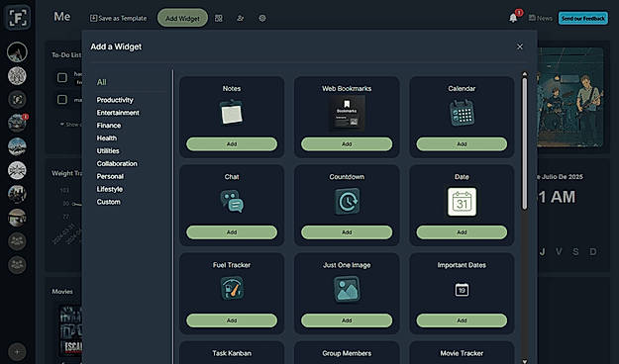
Task: Filter widgets by Health
Action: [x=107, y=138]
